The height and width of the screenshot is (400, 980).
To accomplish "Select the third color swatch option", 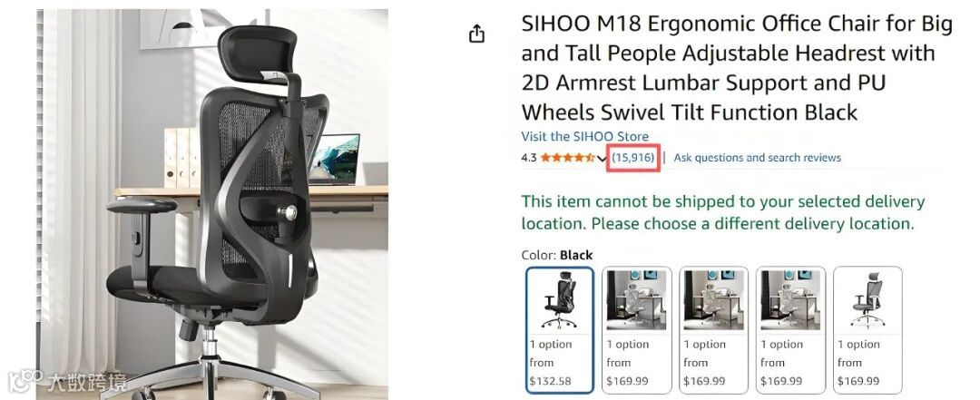I will (x=714, y=330).
